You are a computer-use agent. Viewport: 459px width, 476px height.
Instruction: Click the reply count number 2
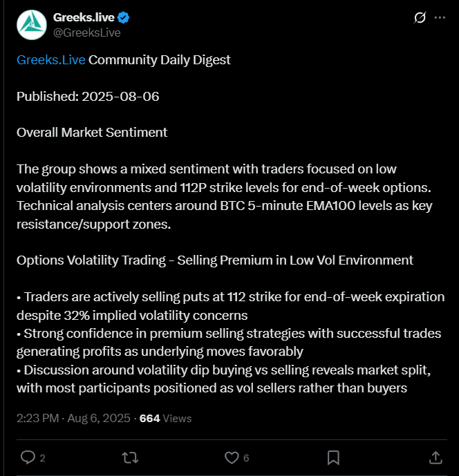[x=42, y=458]
